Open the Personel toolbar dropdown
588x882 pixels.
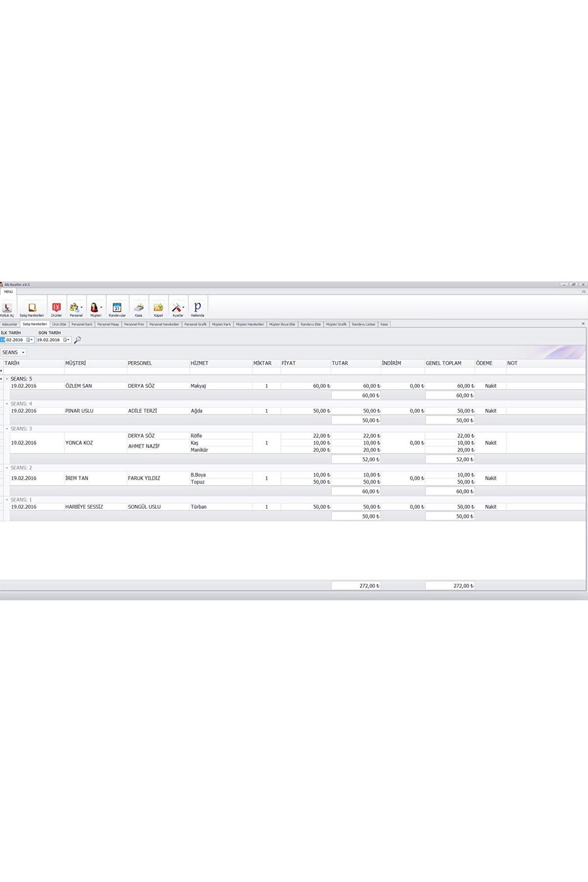point(81,307)
